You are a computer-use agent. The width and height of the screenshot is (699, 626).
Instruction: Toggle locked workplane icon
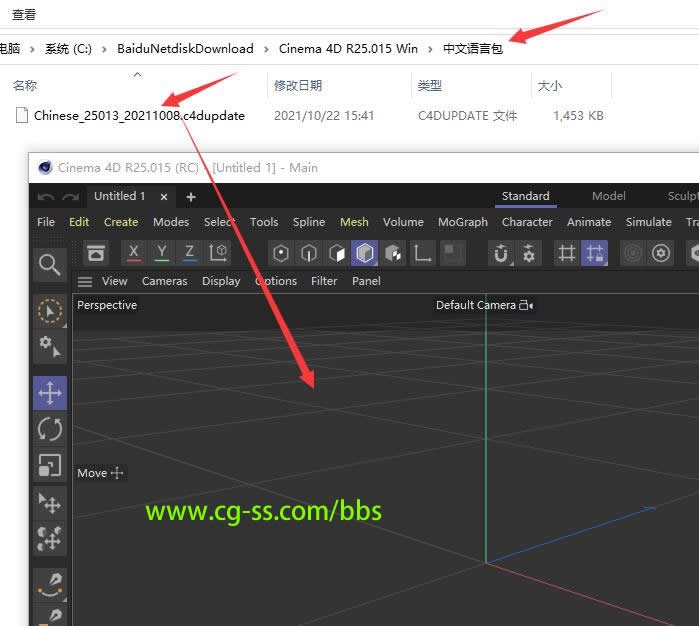click(x=594, y=253)
